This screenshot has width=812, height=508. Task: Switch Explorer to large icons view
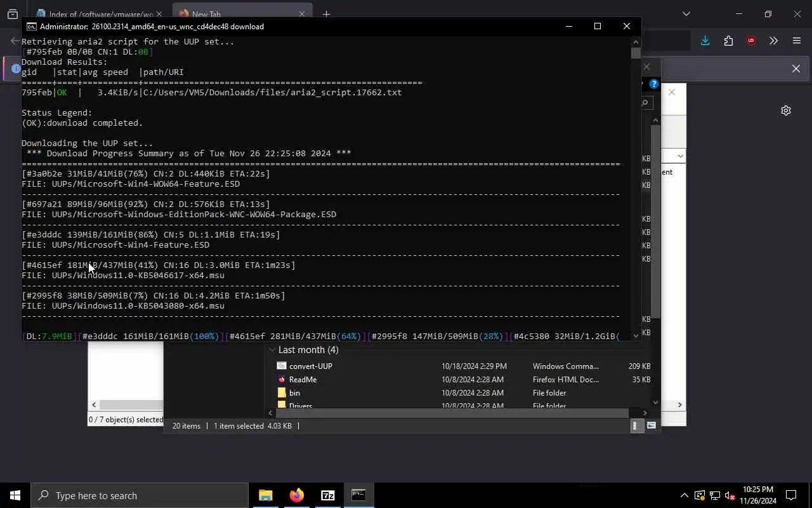(x=651, y=426)
